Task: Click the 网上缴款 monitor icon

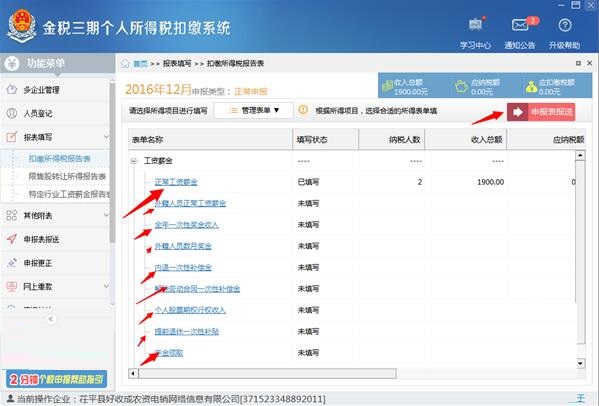Action: [12, 286]
